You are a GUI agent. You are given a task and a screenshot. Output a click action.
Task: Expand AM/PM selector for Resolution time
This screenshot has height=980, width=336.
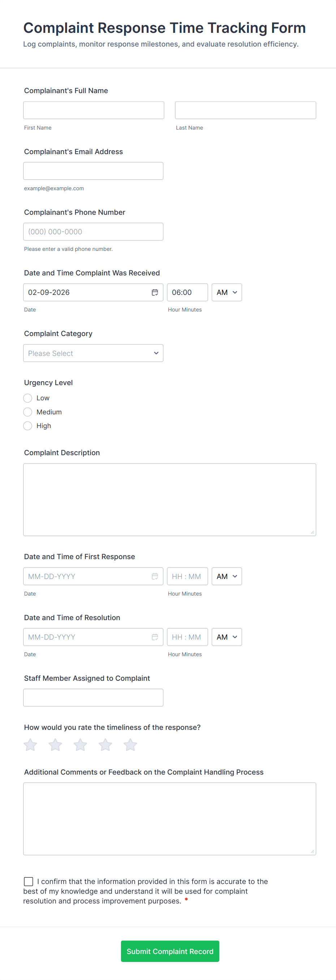[x=227, y=637]
